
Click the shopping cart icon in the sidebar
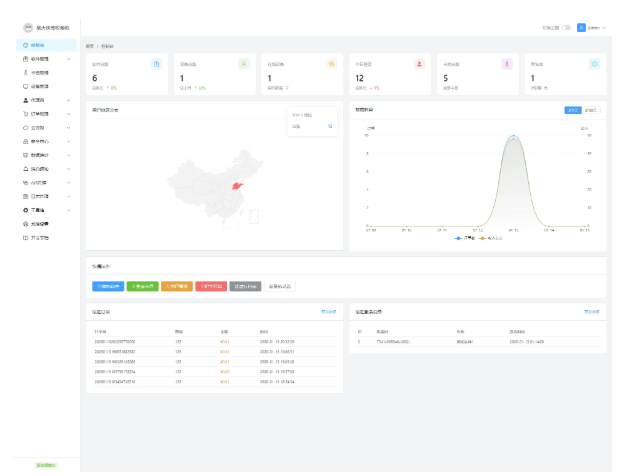click(x=25, y=114)
